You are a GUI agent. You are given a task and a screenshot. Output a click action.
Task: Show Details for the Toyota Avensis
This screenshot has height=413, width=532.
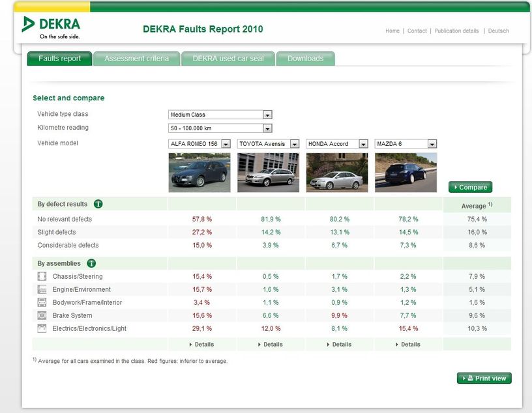click(x=271, y=344)
